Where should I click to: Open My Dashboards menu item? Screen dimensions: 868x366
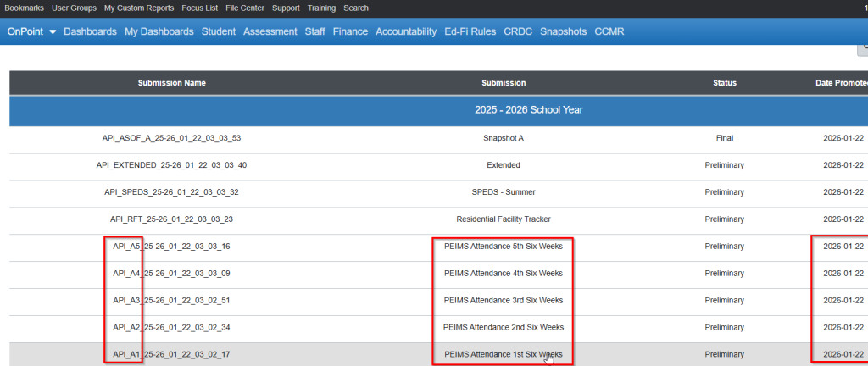click(x=159, y=31)
